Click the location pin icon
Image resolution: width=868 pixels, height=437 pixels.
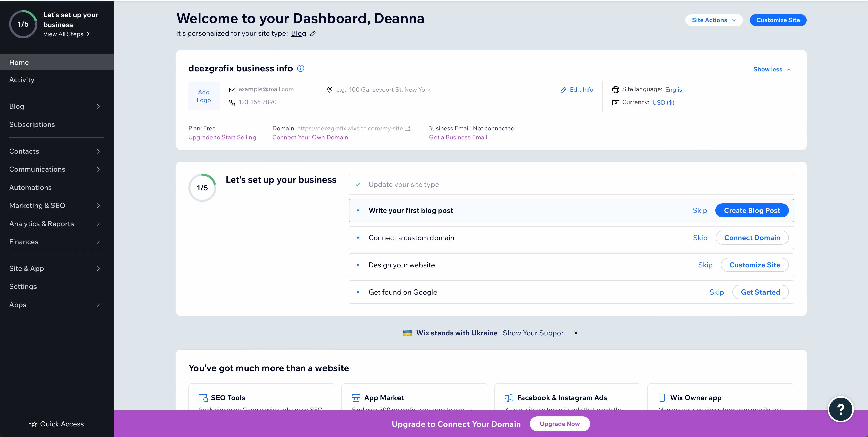(329, 89)
